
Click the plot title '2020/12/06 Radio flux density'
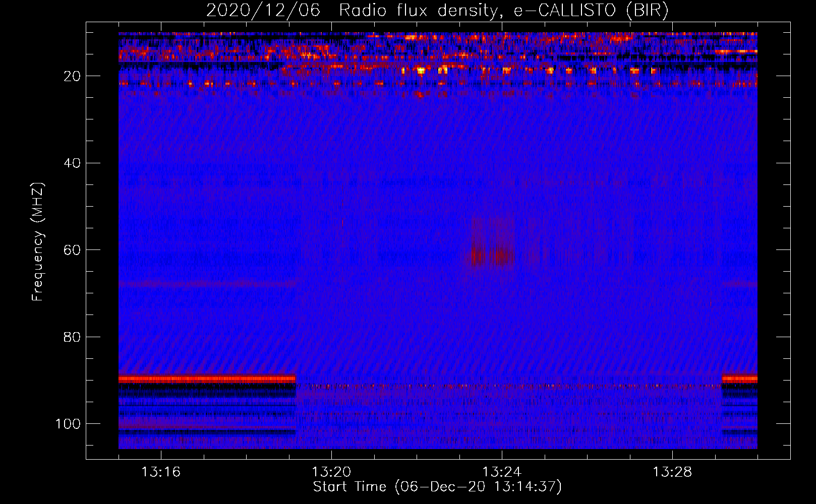coord(437,10)
